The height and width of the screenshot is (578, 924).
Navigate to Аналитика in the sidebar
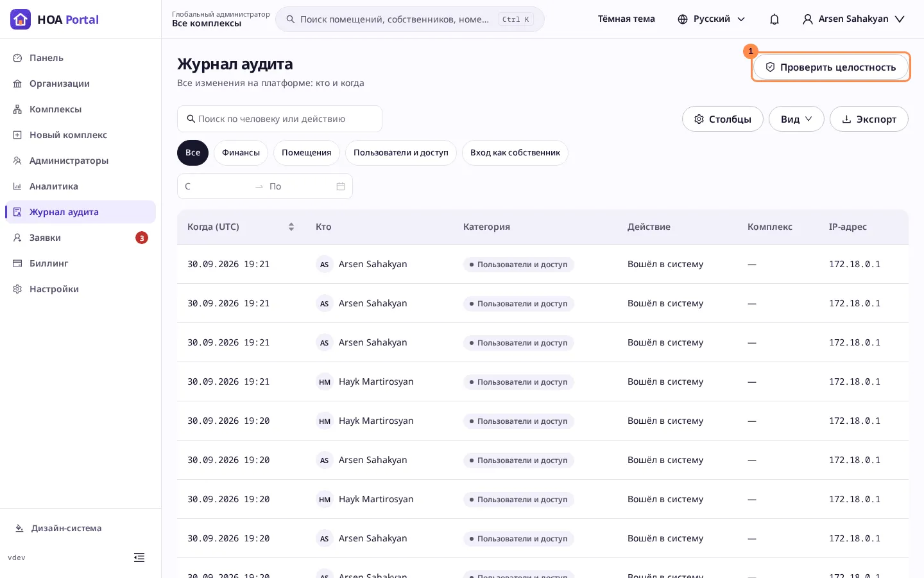(80, 186)
